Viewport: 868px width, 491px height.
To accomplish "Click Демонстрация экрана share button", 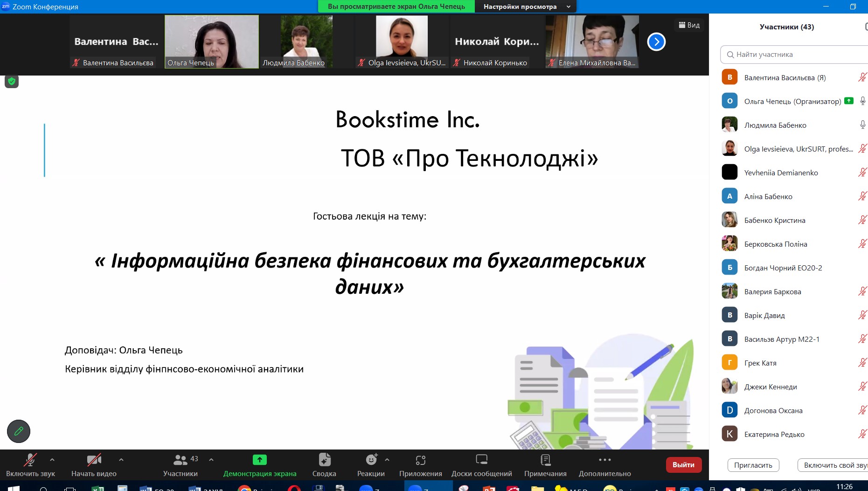I will click(x=260, y=465).
